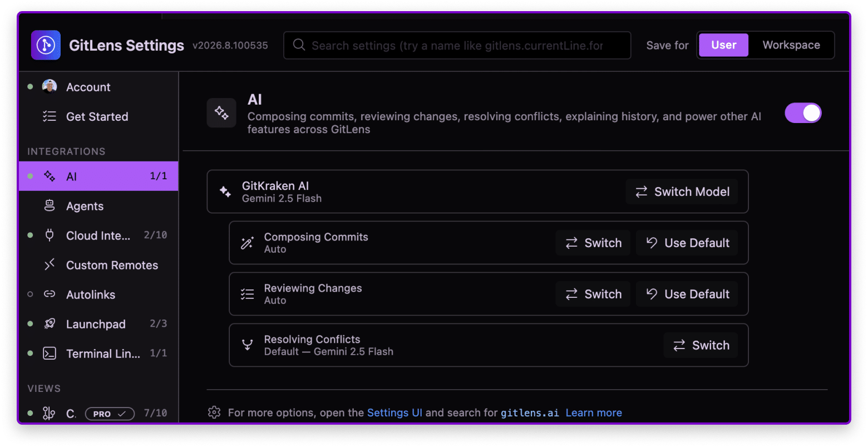Click the search magnifier icon
This screenshot has width=868, height=447.
[299, 45]
